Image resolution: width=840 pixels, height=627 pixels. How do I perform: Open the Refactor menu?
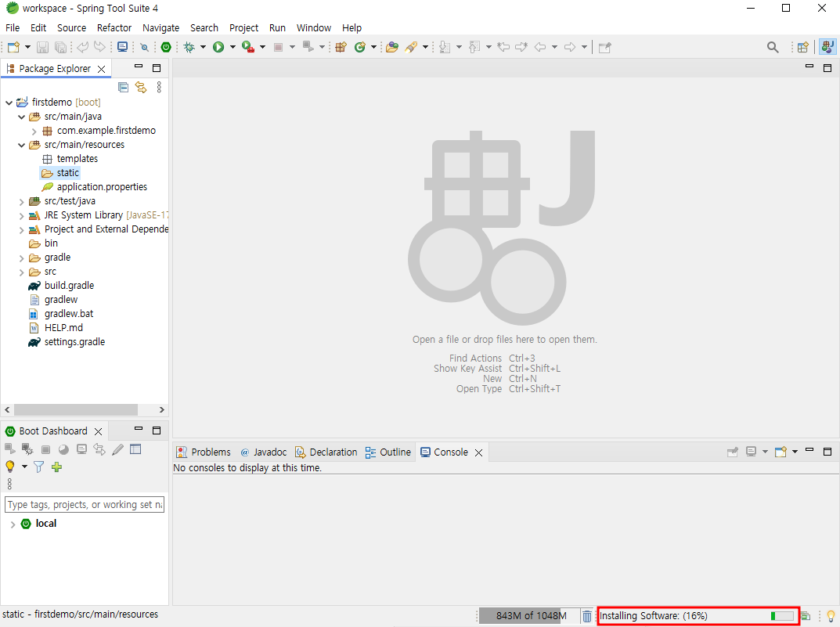tap(114, 28)
